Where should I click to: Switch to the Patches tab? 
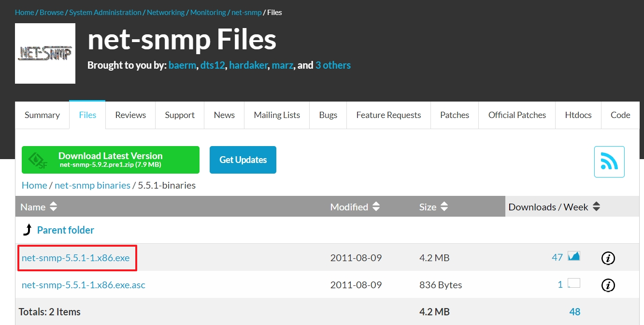click(455, 115)
